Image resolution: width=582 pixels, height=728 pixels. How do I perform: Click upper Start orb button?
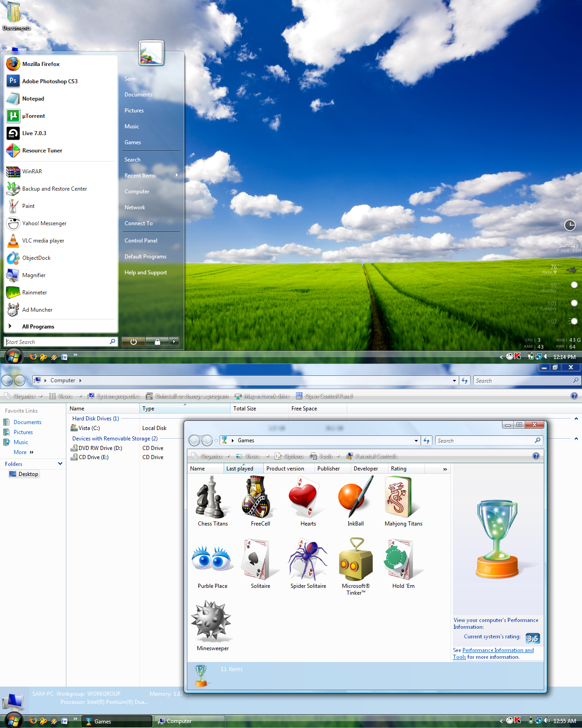(13, 357)
